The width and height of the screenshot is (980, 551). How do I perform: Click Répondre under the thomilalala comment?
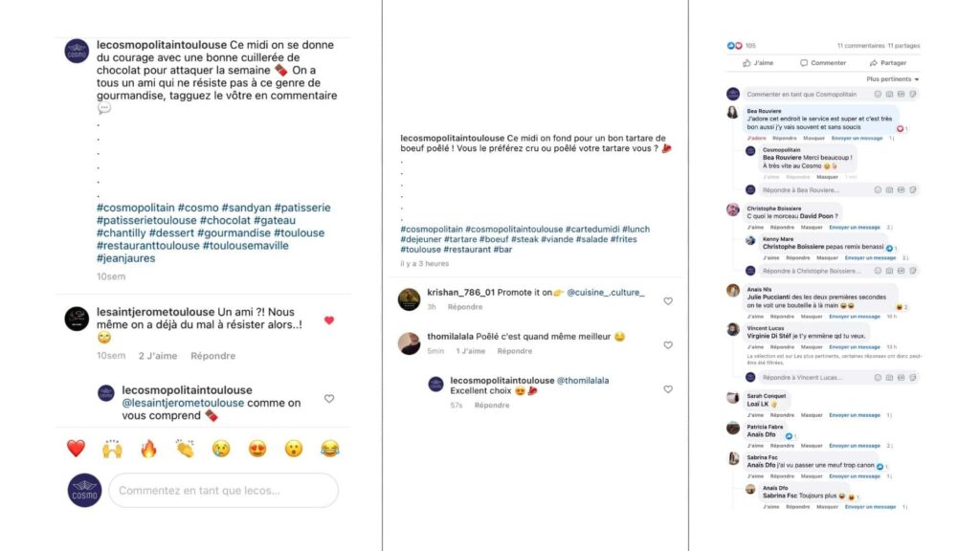514,351
